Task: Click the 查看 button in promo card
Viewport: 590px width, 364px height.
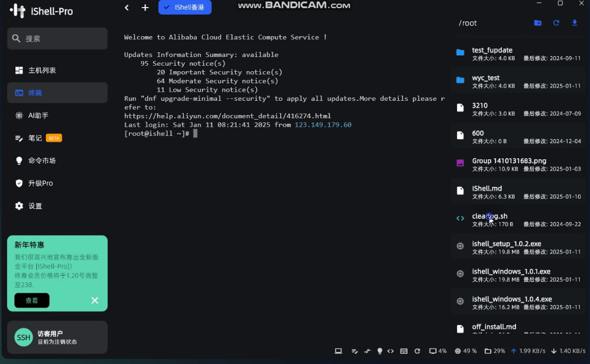Action: tap(32, 300)
